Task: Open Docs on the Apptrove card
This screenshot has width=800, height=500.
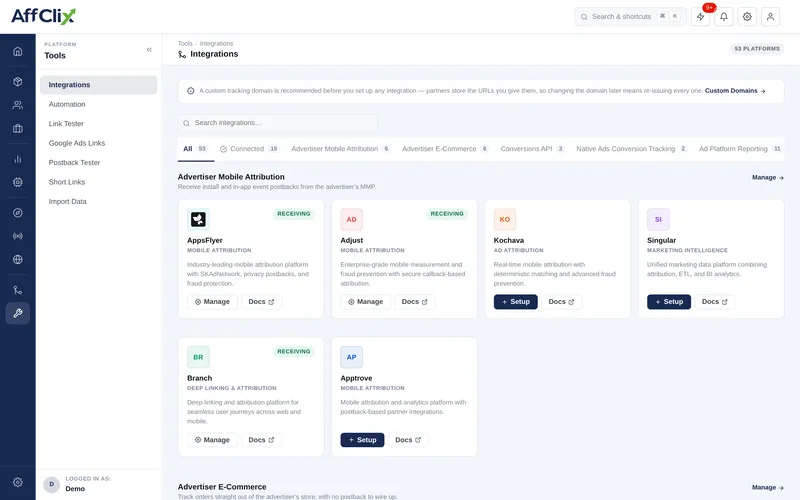Action: [x=408, y=440]
